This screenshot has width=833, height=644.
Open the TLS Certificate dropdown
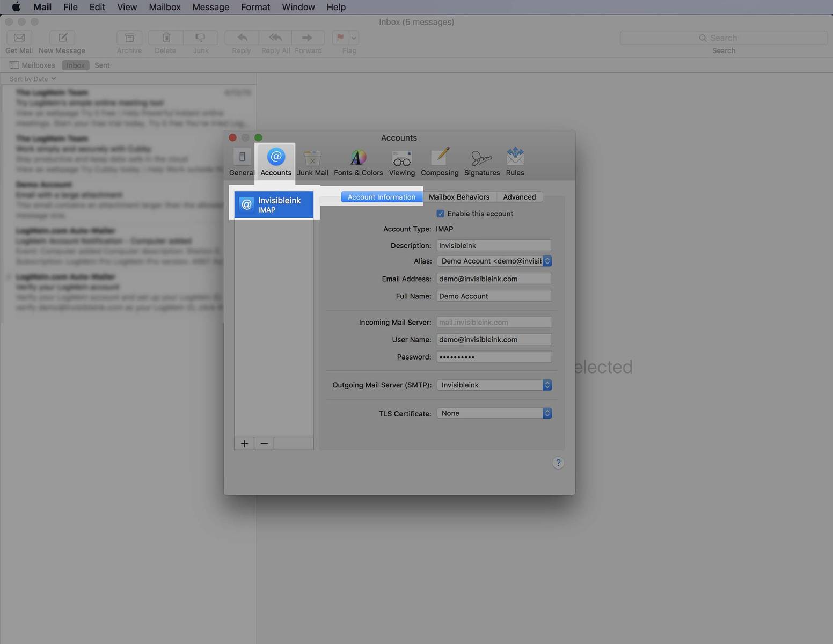494,413
